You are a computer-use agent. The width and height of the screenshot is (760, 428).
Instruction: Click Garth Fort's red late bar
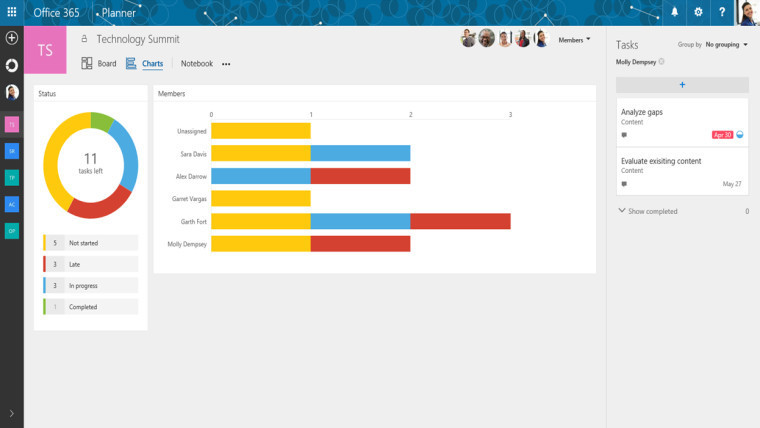point(460,221)
